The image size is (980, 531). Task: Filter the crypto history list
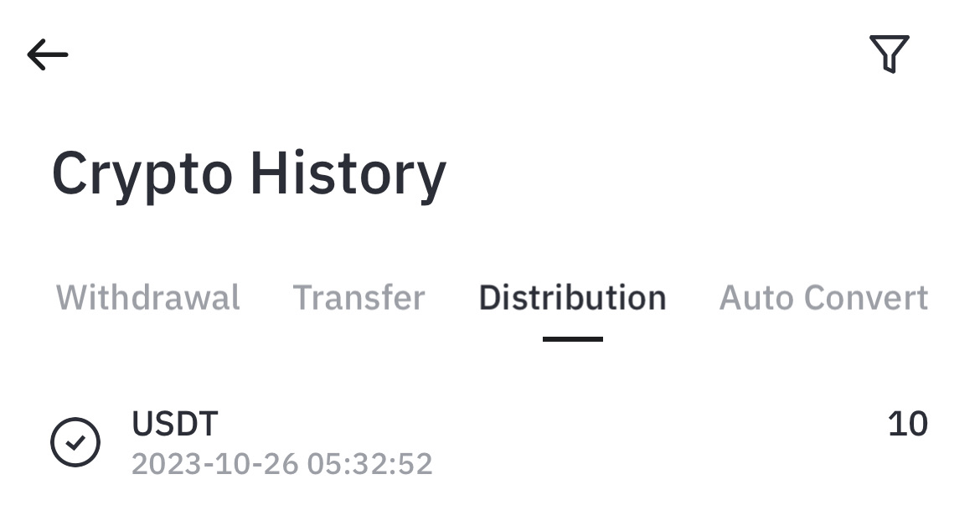pyautogui.click(x=889, y=54)
